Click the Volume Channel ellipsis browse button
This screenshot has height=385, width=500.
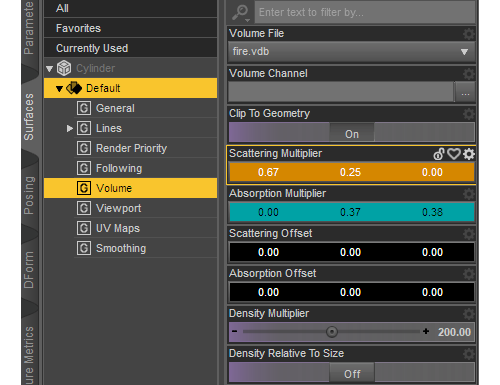tap(465, 92)
